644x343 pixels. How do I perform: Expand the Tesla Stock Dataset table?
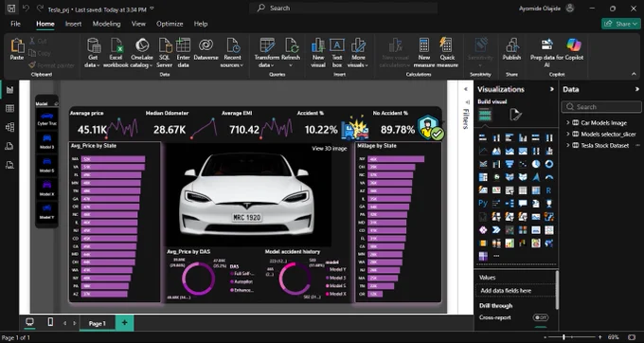(x=568, y=145)
